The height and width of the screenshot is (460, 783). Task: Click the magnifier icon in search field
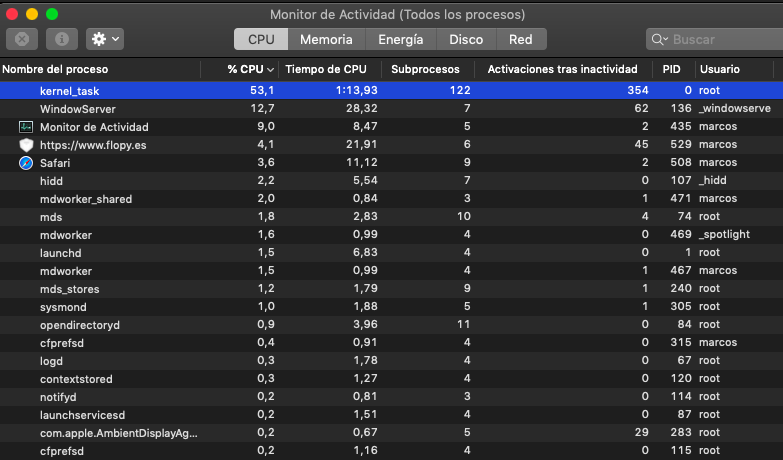[659, 39]
